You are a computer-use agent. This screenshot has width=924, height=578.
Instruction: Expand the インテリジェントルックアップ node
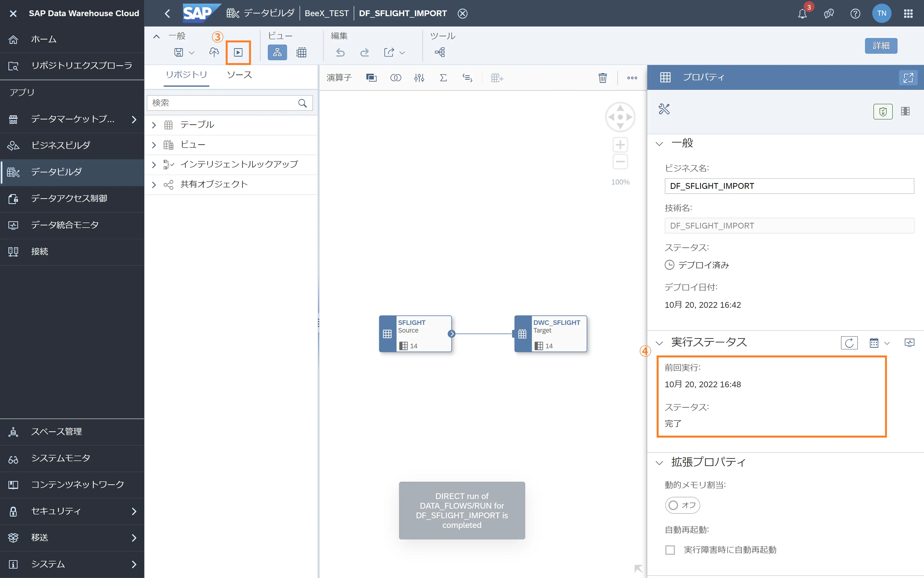154,165
